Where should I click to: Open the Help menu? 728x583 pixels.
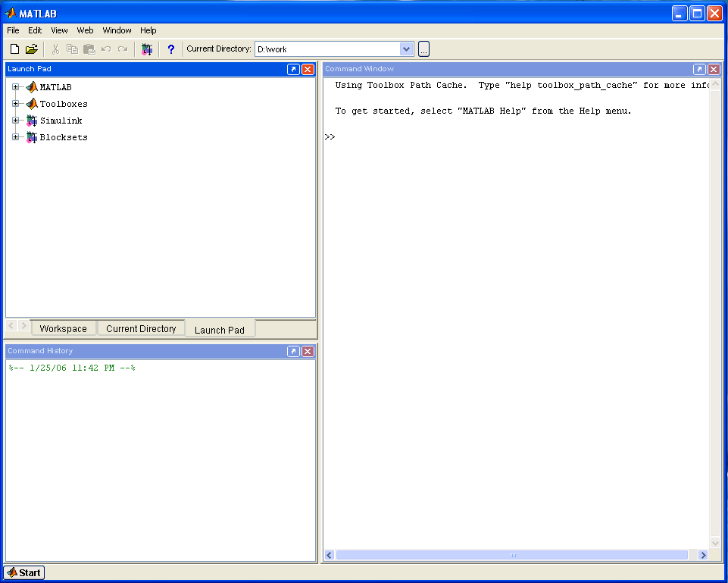(x=148, y=30)
